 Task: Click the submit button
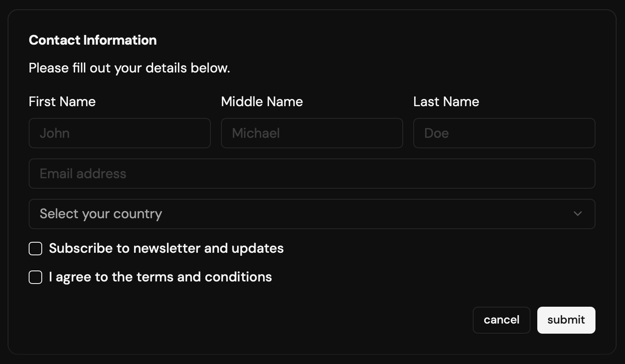pyautogui.click(x=566, y=320)
